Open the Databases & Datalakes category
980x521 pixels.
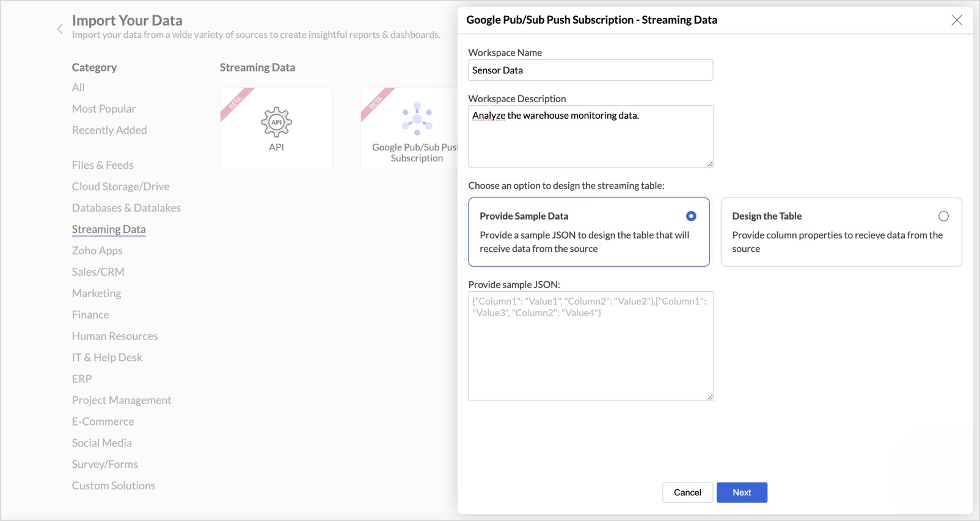pos(126,208)
